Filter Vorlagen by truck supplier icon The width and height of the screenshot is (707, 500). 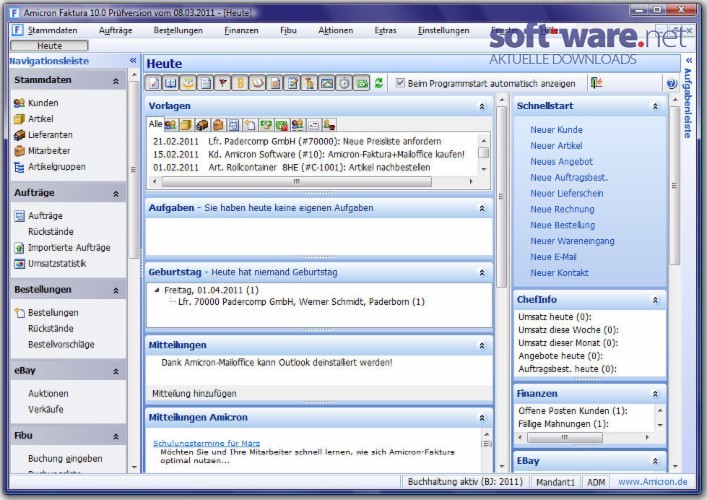[x=202, y=125]
